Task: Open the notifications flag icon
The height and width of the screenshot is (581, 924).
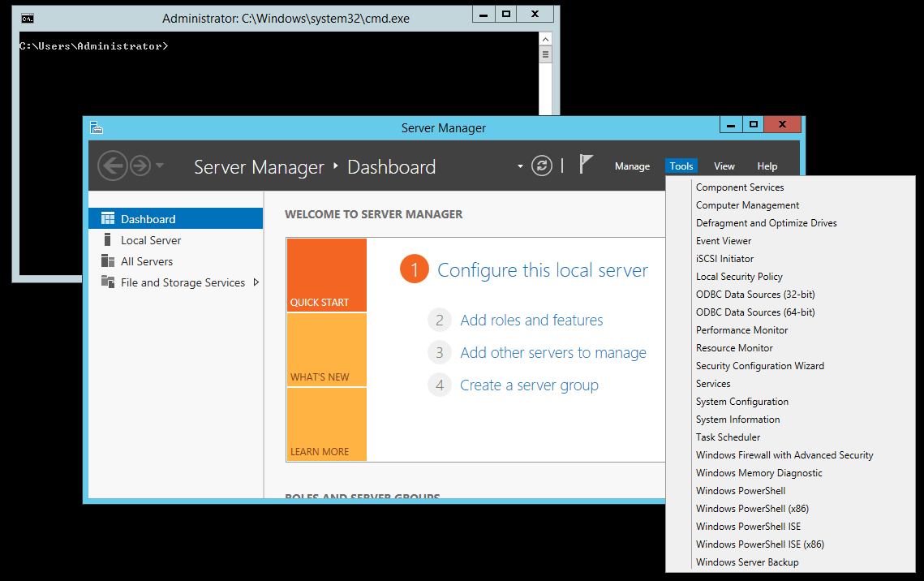Action: coord(585,165)
